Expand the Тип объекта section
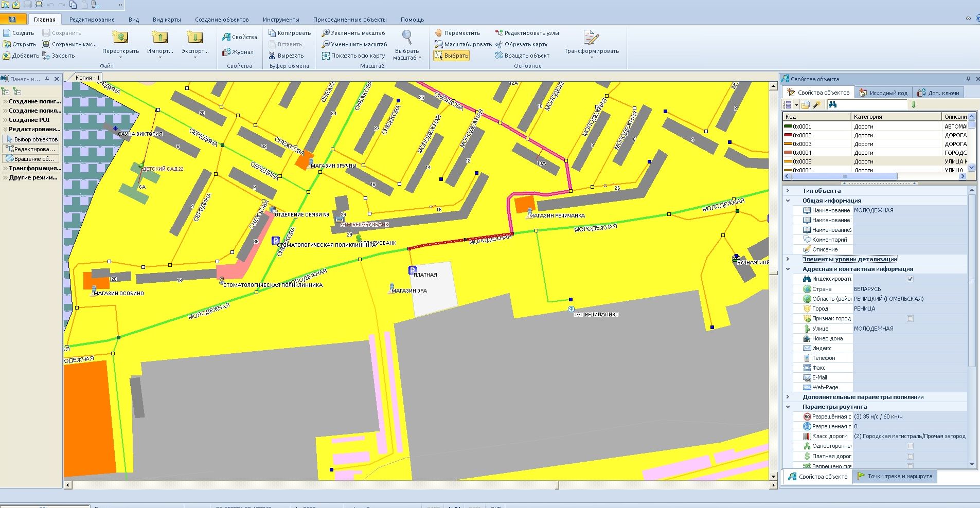Image resolution: width=980 pixels, height=508 pixels. point(788,191)
